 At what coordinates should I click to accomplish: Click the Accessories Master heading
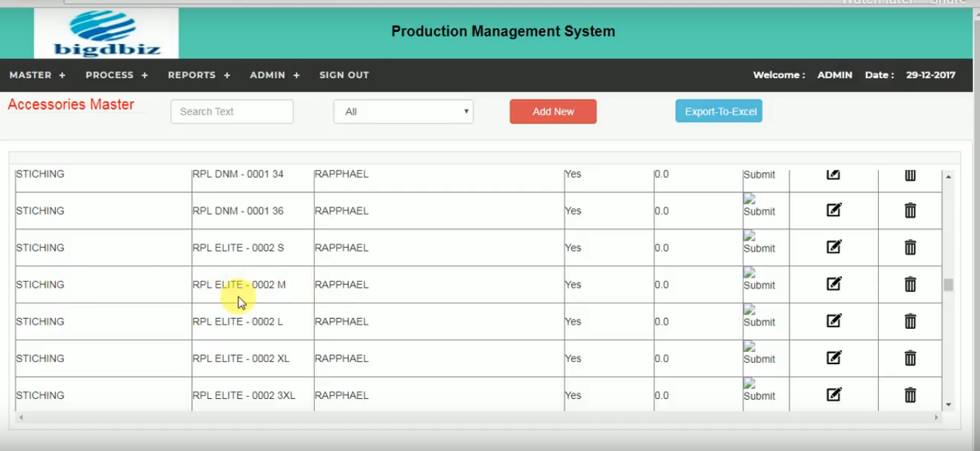click(71, 105)
